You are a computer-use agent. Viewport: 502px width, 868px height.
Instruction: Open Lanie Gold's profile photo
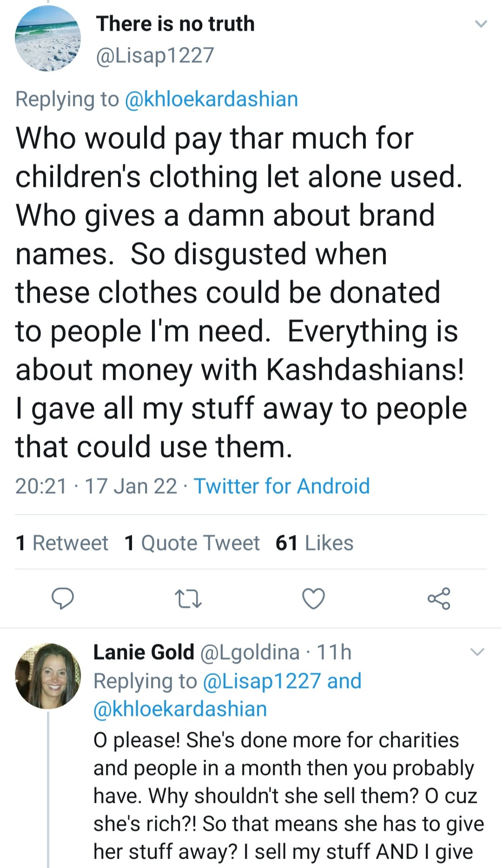point(48,676)
